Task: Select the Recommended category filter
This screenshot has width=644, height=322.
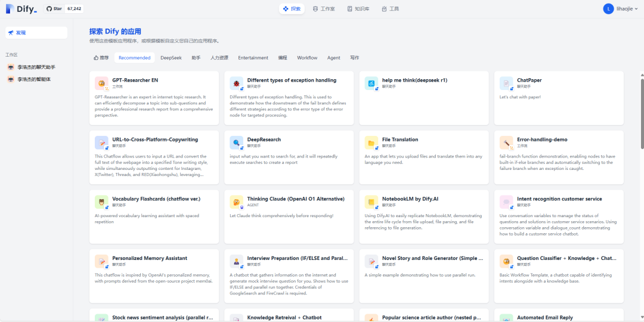Action: (x=135, y=58)
